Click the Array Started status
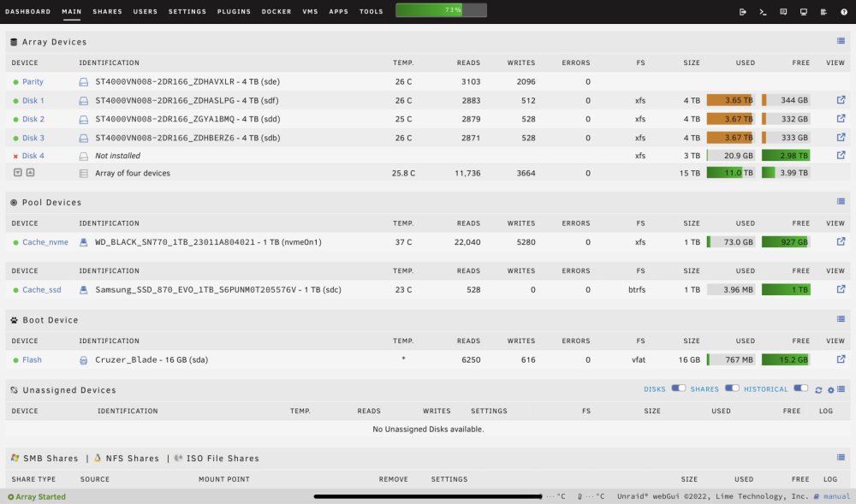Screen dimensions: 856x504 (x=37, y=497)
